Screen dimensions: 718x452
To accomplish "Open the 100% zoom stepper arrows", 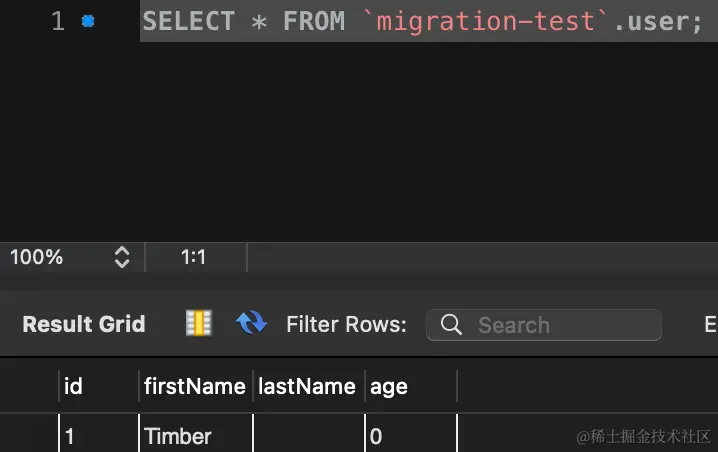I will [x=122, y=257].
